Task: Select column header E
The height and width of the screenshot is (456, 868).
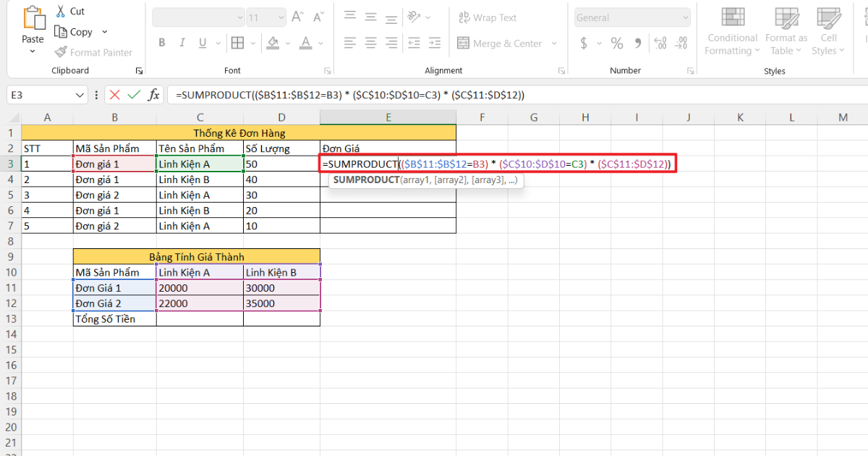Action: [x=388, y=117]
